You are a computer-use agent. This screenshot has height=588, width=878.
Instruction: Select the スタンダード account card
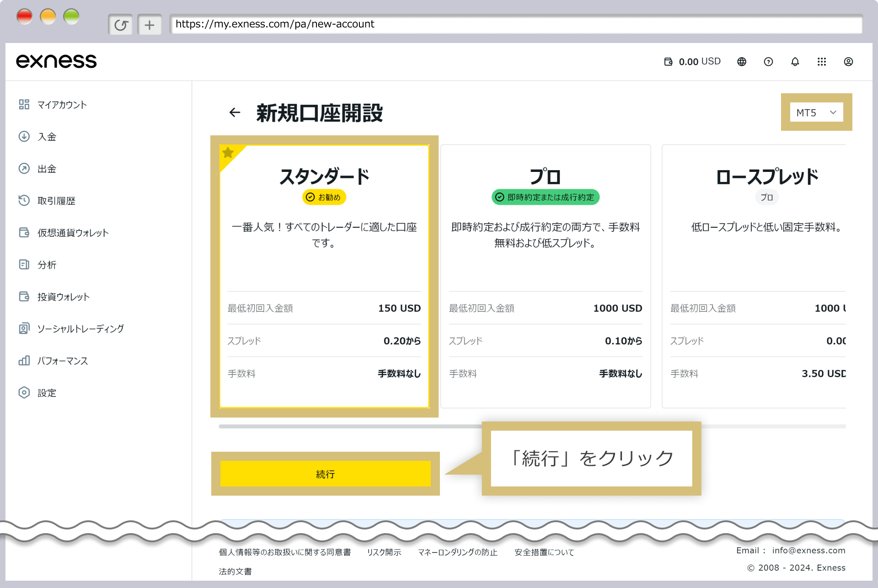point(324,276)
